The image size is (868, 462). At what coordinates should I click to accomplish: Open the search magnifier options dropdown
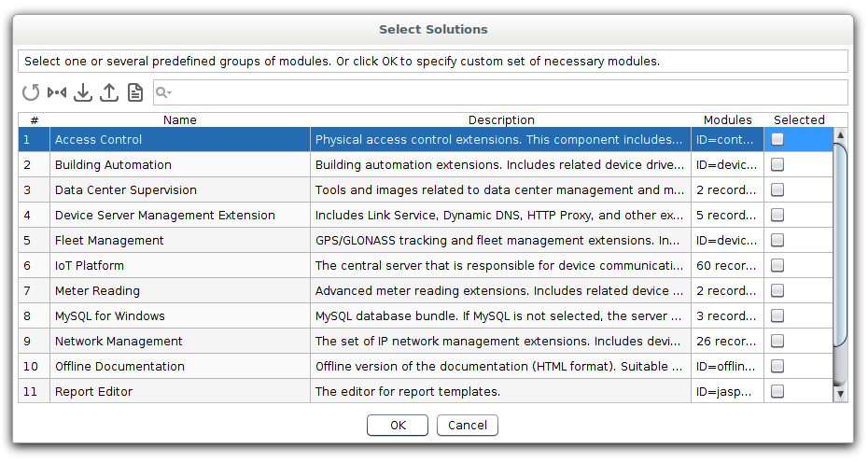163,92
